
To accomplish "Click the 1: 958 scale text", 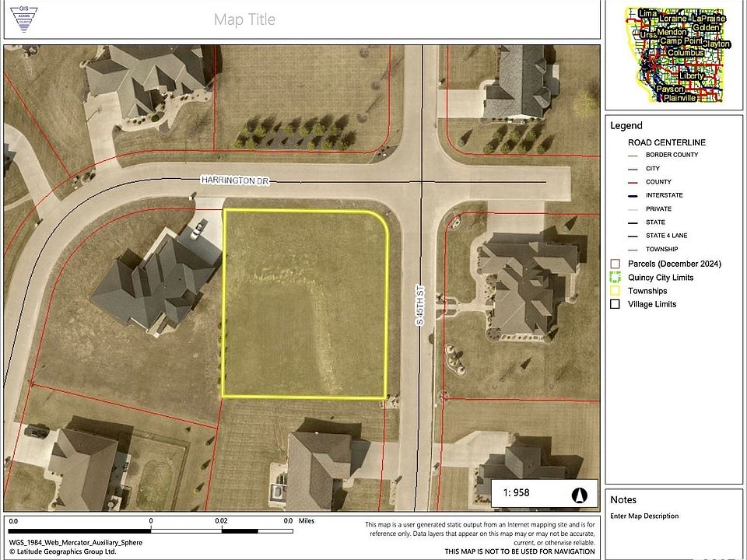I will pos(516,493).
